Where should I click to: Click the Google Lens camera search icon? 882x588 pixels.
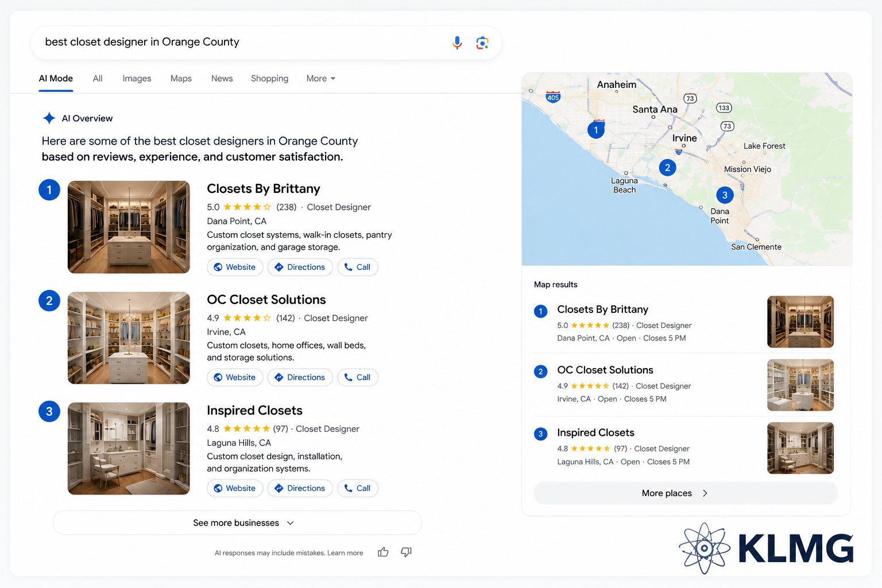[482, 42]
